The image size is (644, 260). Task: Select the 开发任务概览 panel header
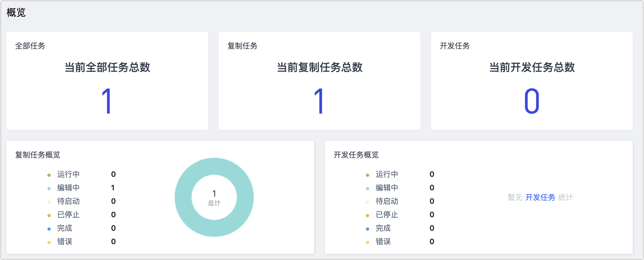pyautogui.click(x=356, y=155)
